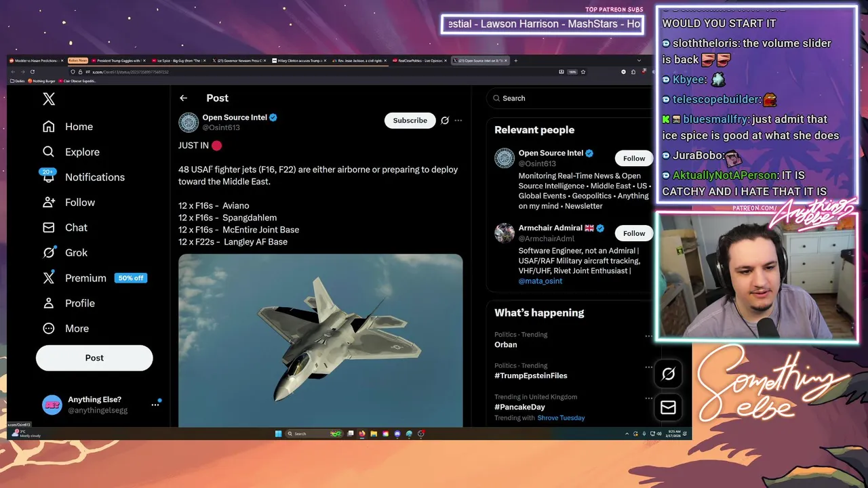Open the floating Grok button
Viewport: 868px width, 488px height.
668,373
